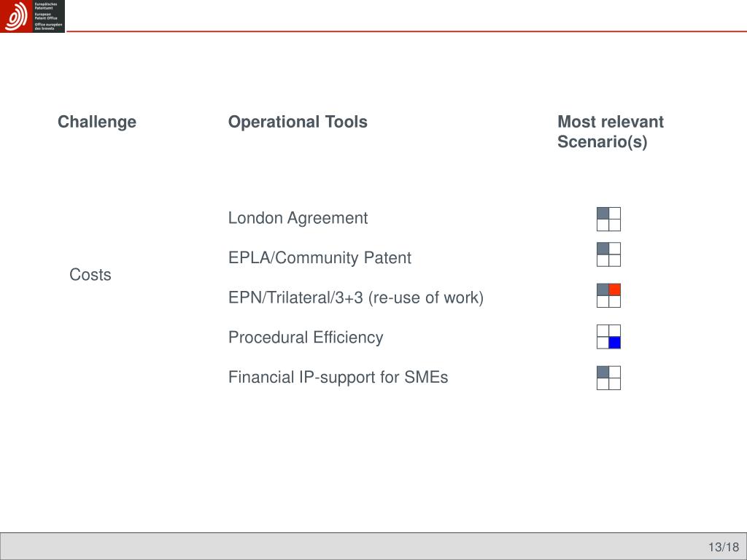Screen dimensions: 747x560
Task: Click the grey footer bar
Action: [373, 546]
